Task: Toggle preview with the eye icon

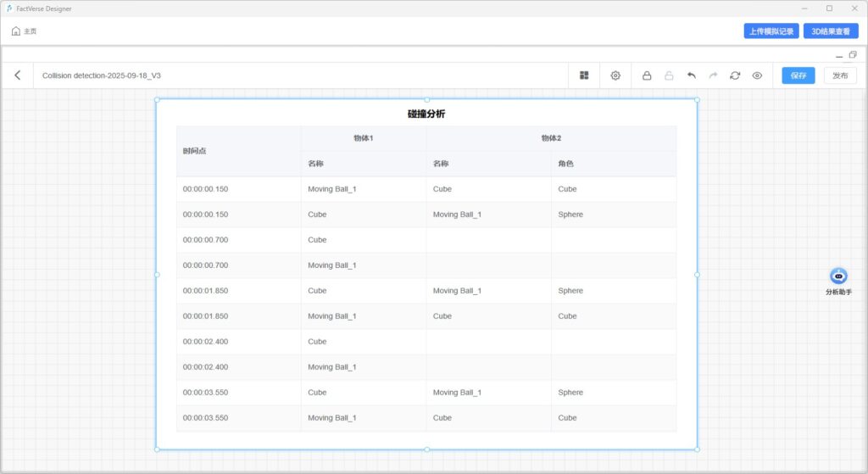Action: click(757, 75)
